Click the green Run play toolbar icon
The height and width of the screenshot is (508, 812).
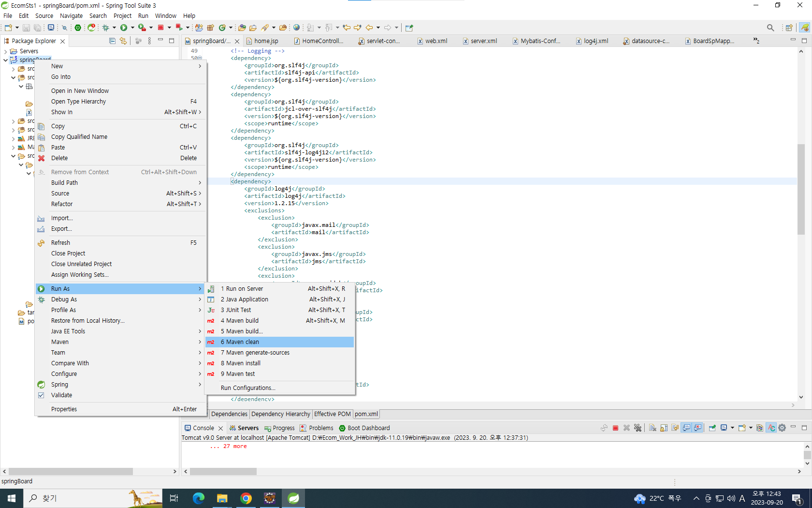[124, 28]
